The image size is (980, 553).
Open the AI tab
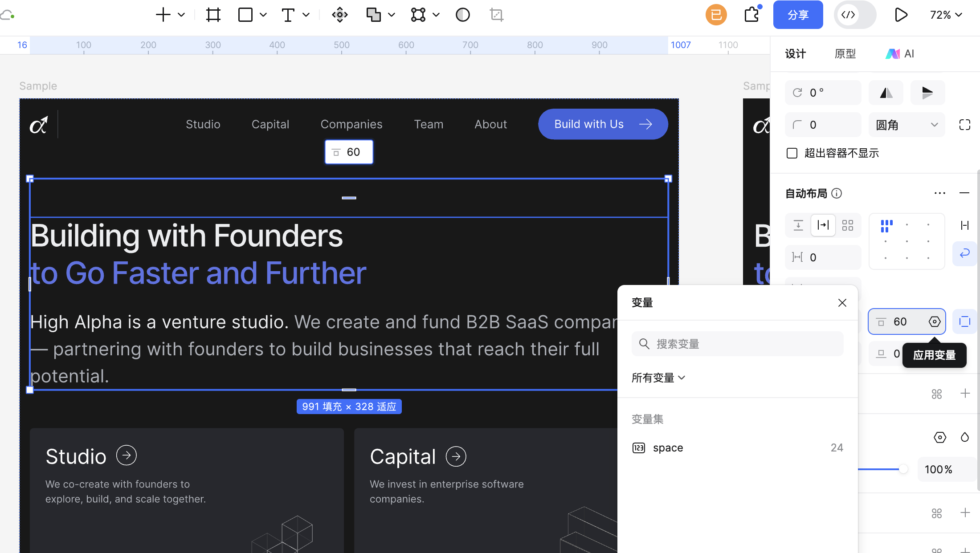[x=899, y=54]
